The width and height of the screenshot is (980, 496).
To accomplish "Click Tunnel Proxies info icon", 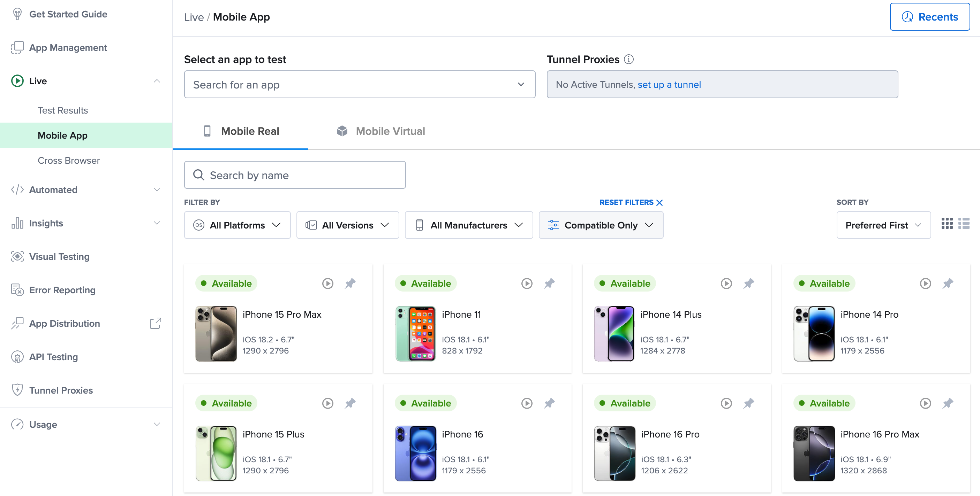I will (x=629, y=59).
